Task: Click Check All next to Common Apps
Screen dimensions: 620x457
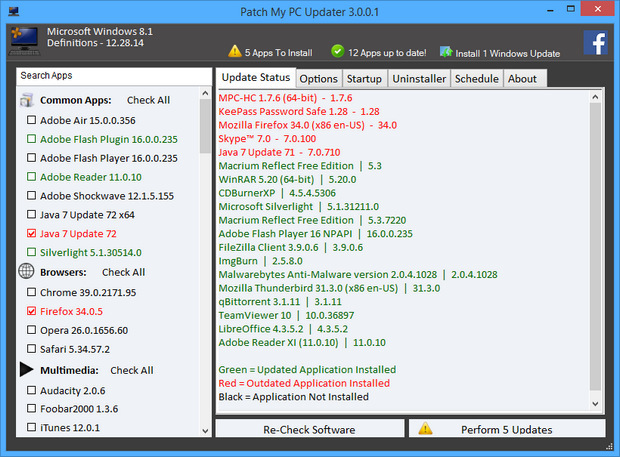Action: coord(148,100)
